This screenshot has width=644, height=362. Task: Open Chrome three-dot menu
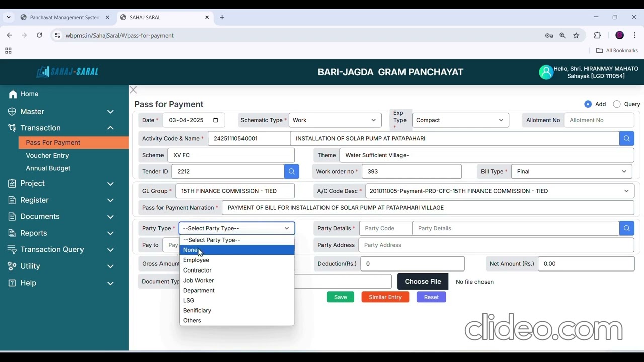click(635, 35)
